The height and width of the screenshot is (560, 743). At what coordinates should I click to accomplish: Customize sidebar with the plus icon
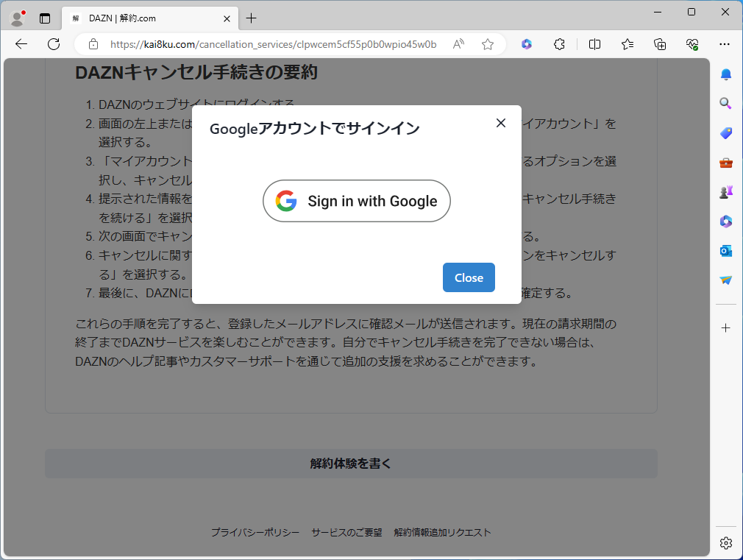(725, 327)
